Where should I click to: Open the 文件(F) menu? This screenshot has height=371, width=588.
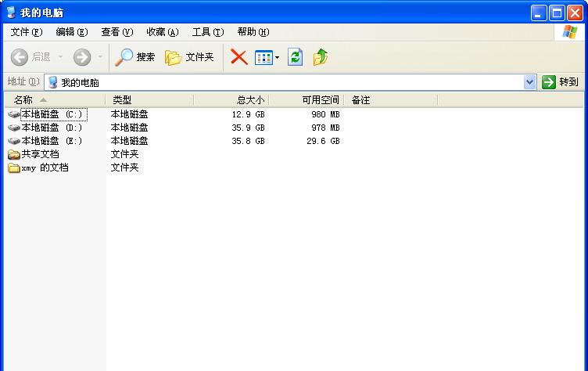click(x=27, y=32)
